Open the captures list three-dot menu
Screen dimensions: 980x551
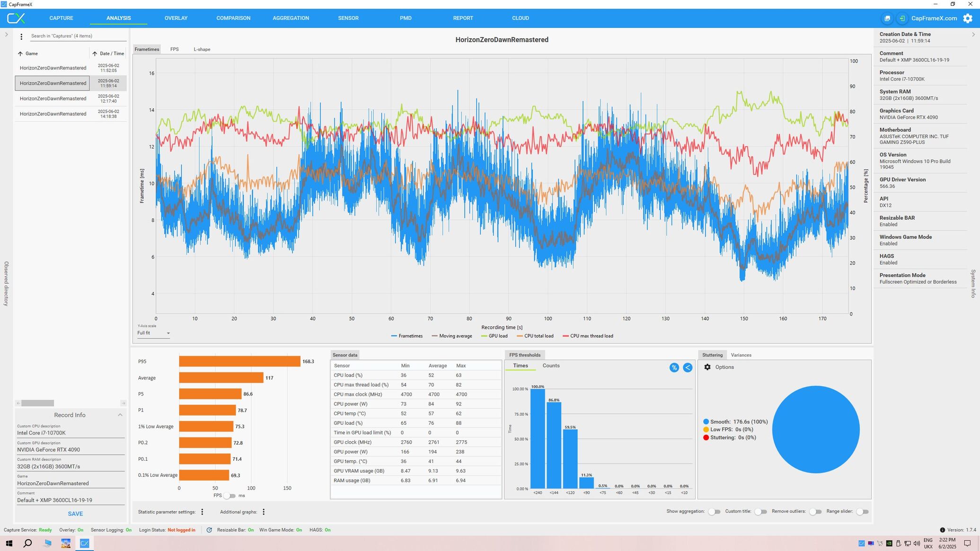click(21, 36)
